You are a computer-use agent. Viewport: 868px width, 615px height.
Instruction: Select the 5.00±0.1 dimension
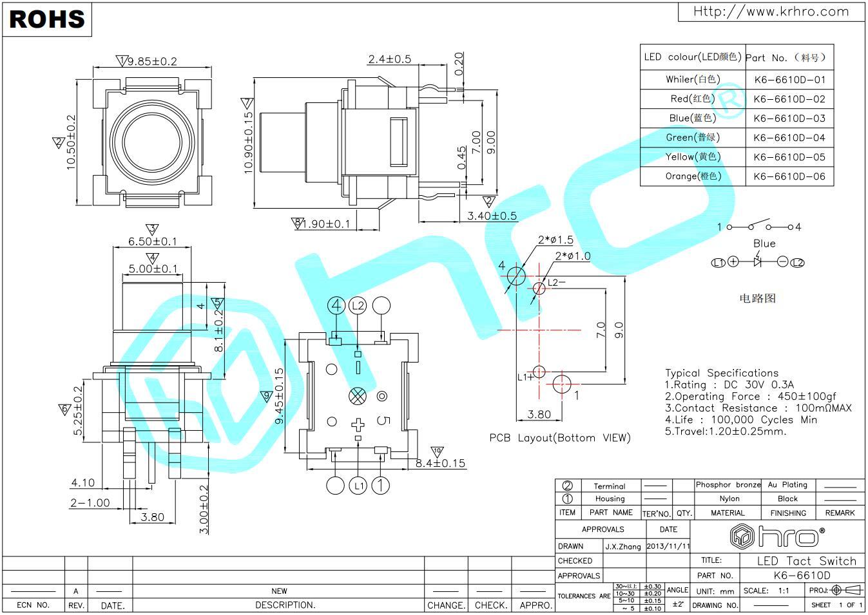153,269
